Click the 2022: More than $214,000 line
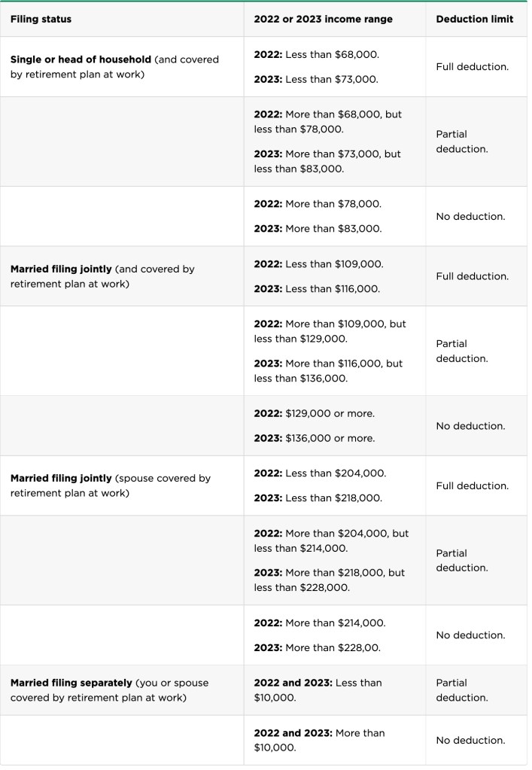Viewport: 532px width, 770px height. [x=320, y=622]
